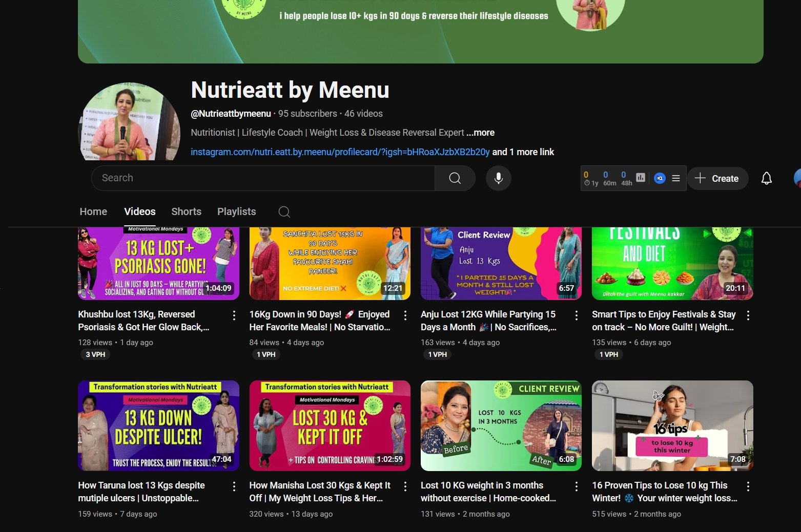Open options for Smart Tips Festivals video
Viewport: 801px width, 532px height.
(748, 315)
